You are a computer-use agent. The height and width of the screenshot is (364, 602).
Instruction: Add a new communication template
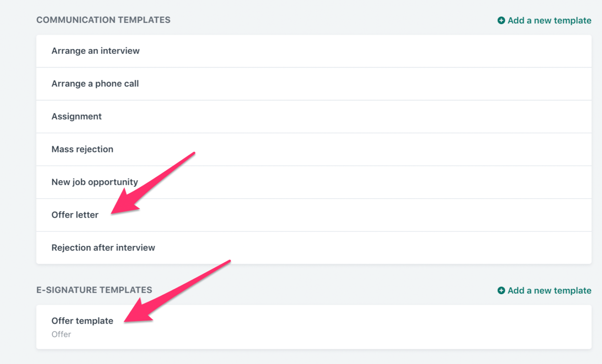pos(549,20)
